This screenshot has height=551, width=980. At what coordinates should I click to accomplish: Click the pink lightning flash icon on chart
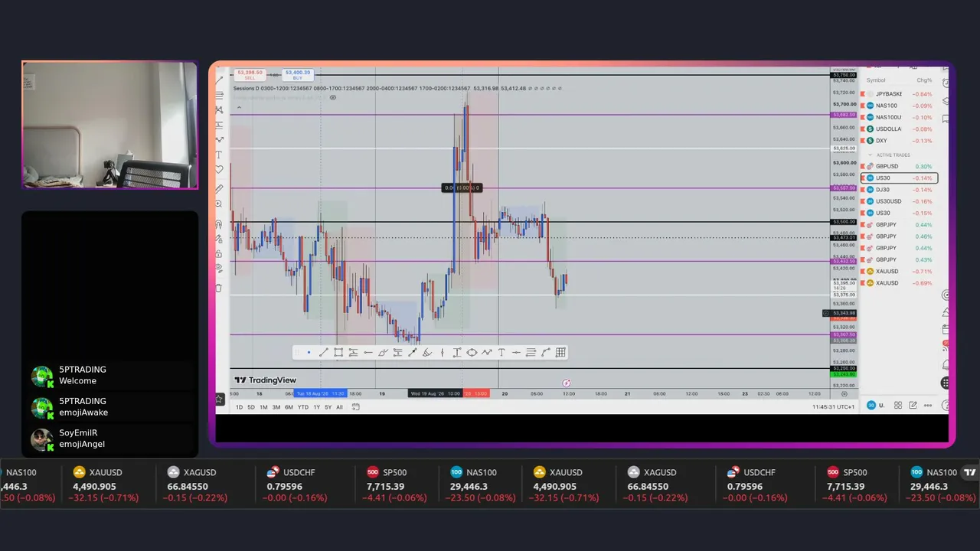pyautogui.click(x=567, y=383)
